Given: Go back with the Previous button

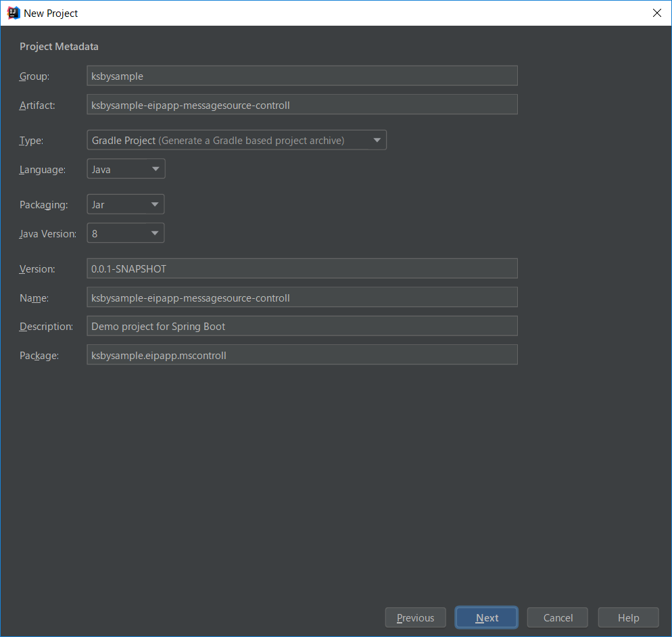Looking at the screenshot, I should click(x=415, y=617).
